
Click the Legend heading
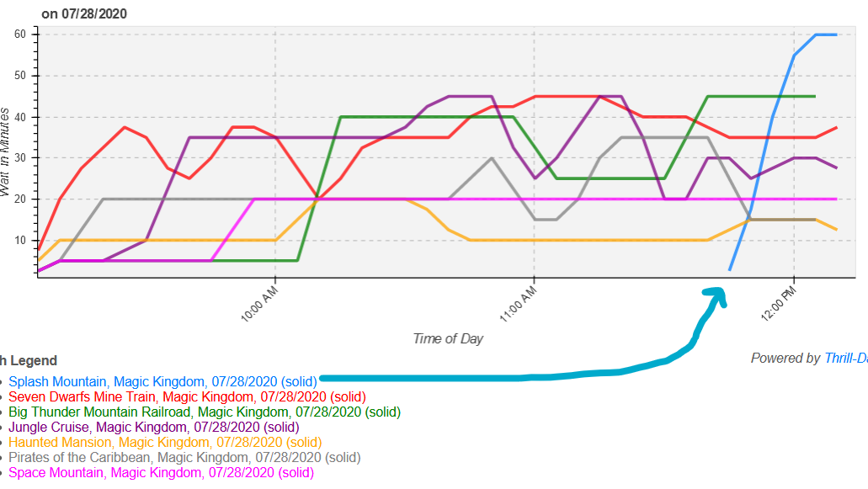click(29, 360)
